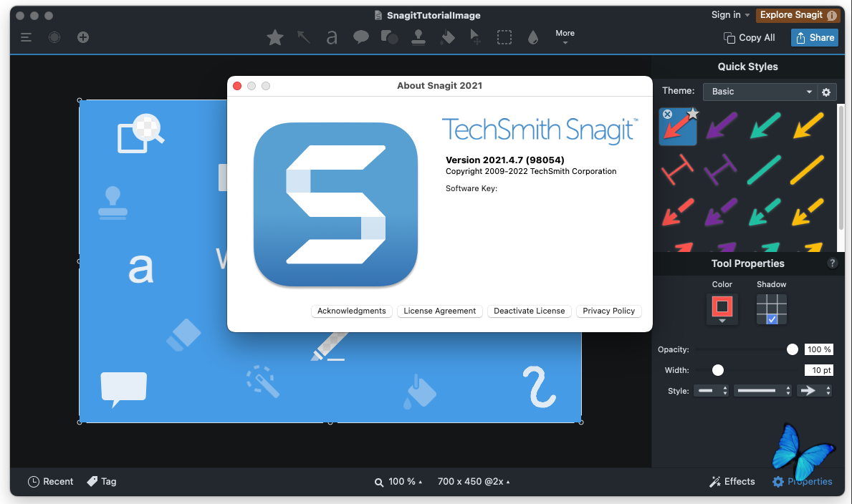Viewport: 852px width, 504px height.
Task: Adjust the Opacity slider handle
Action: tap(793, 350)
